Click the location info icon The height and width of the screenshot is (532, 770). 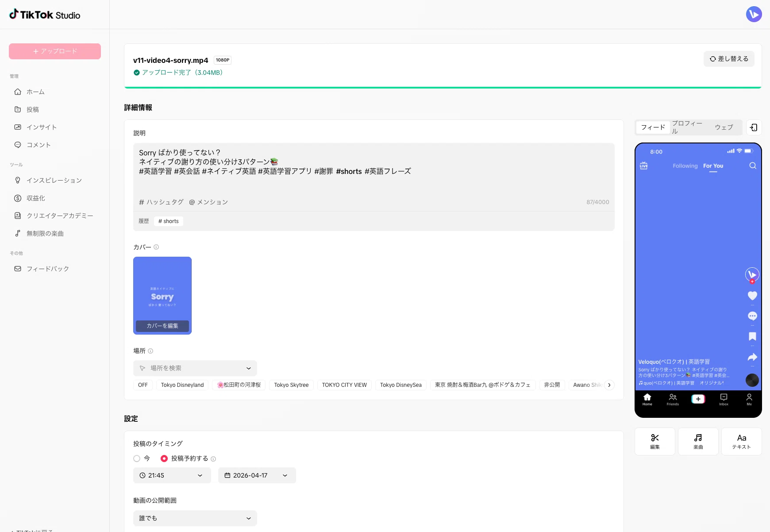pos(150,351)
